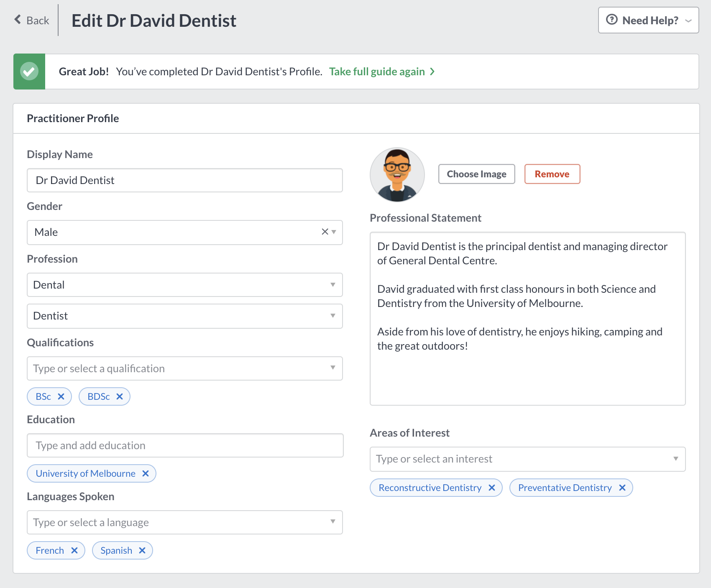Click the practitioner avatar thumbnail

click(x=397, y=175)
